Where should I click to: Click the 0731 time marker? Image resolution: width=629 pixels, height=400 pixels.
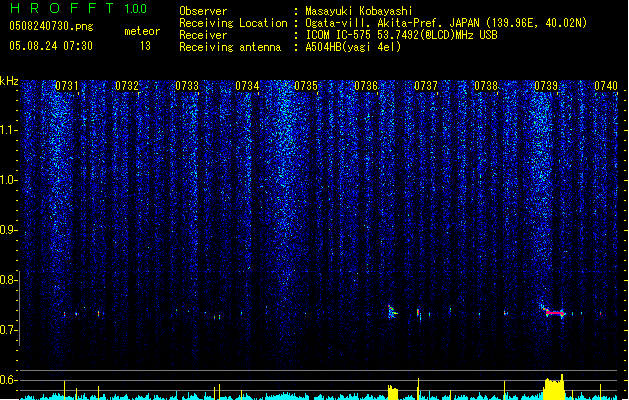coord(67,86)
